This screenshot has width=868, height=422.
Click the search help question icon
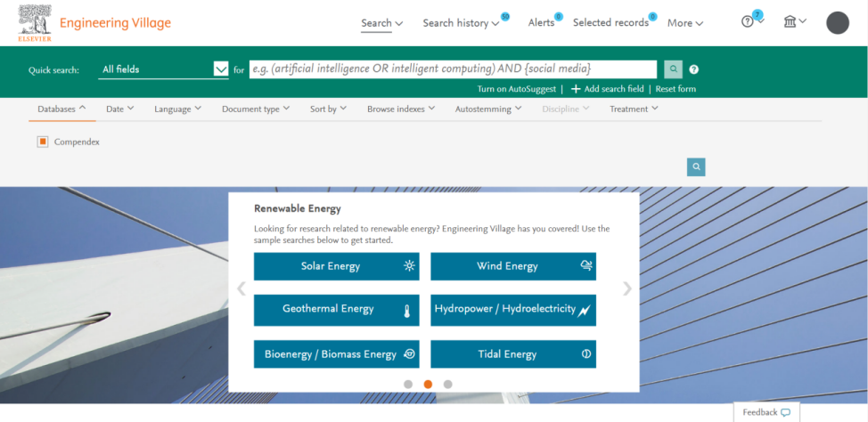tap(694, 69)
